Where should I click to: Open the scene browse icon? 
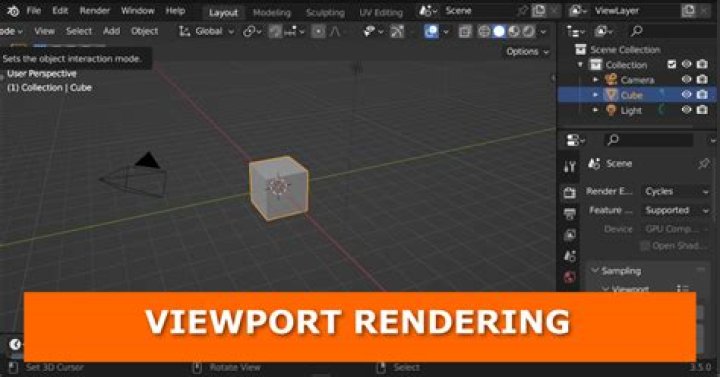tap(428, 11)
